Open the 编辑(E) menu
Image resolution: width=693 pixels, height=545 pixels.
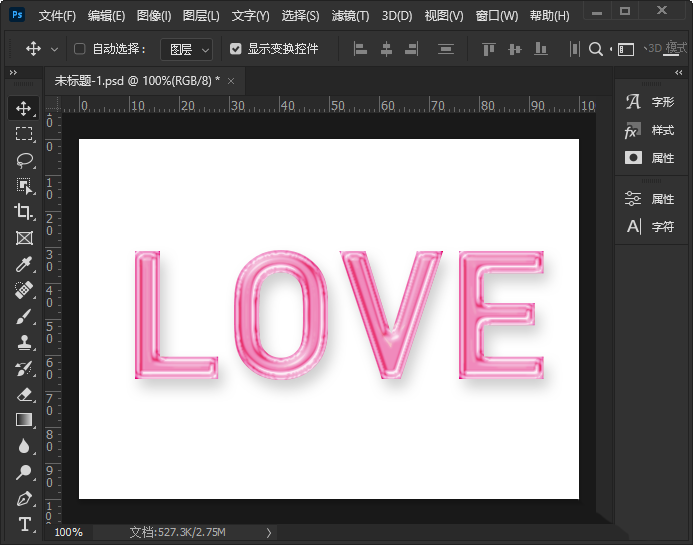point(106,16)
